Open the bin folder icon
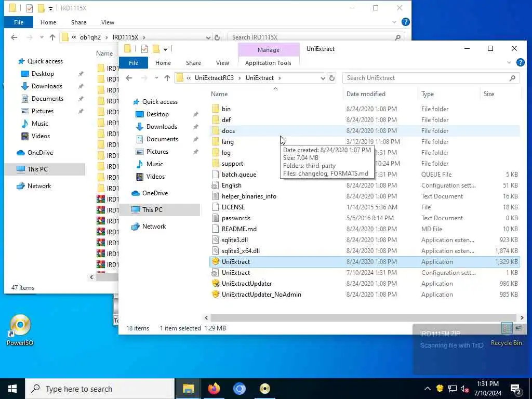This screenshot has width=532, height=399. [x=216, y=109]
